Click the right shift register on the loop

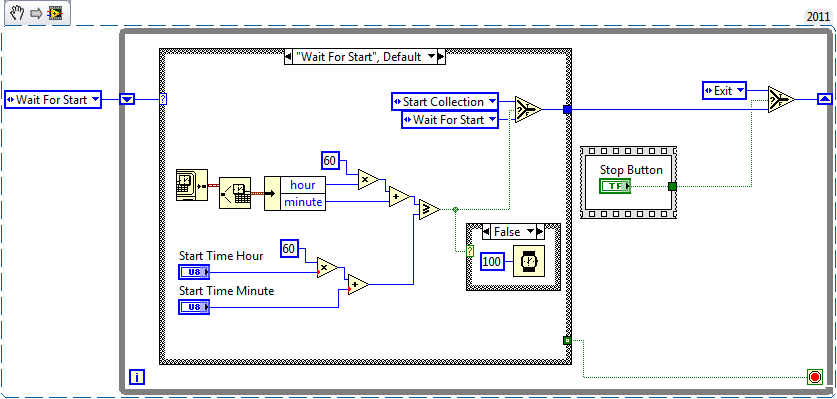[824, 99]
